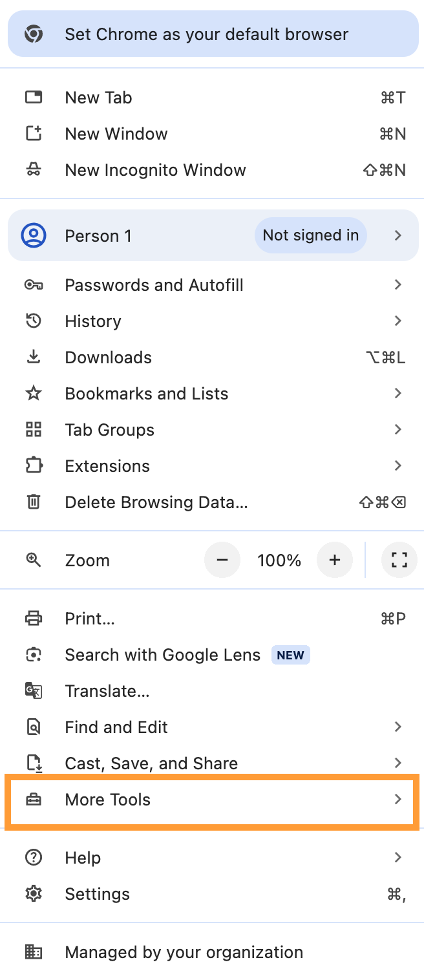Expand the More Tools submenu arrow
Viewport: 424px width, 980px height.
pyautogui.click(x=398, y=800)
